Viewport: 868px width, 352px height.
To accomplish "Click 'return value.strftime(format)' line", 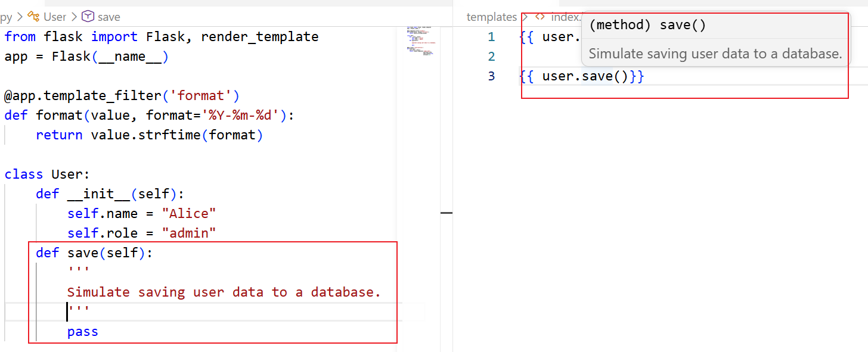I will point(150,135).
